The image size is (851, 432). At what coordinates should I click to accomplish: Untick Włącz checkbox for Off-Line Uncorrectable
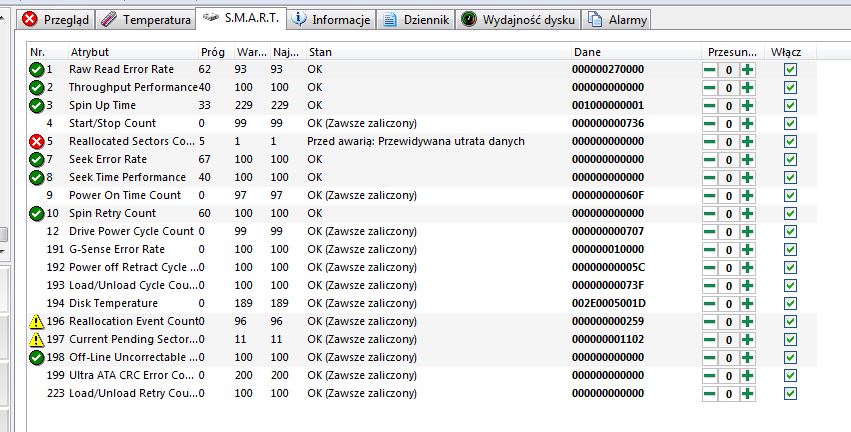[790, 358]
